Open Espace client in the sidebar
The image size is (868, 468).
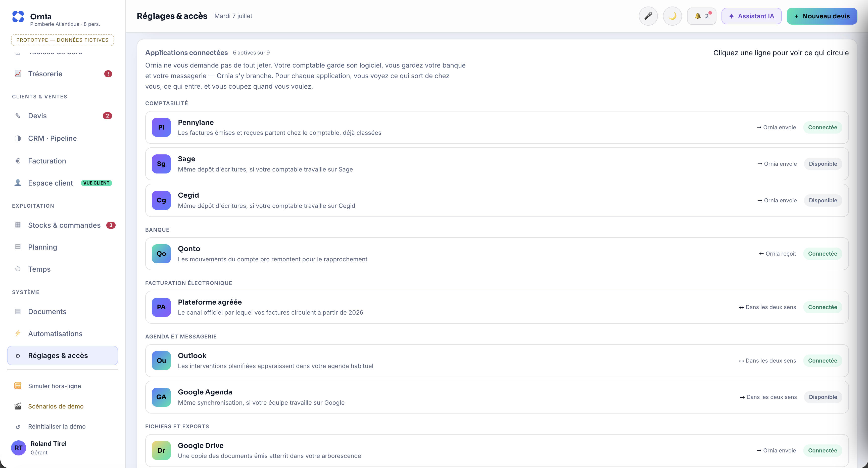click(63, 183)
